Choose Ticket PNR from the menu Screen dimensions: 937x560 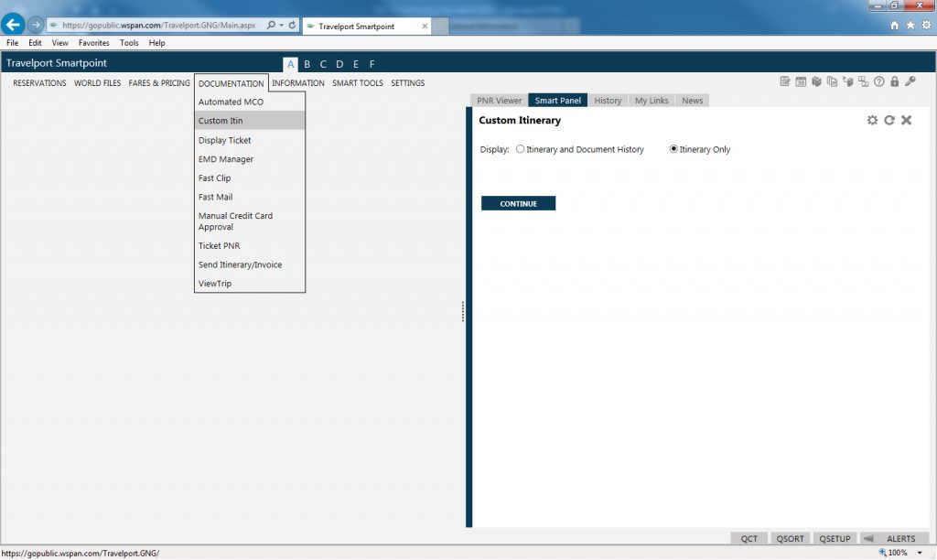pos(250,245)
